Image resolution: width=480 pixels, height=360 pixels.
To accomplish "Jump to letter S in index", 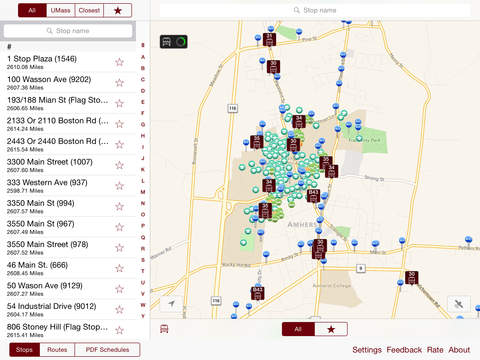I will tap(143, 260).
